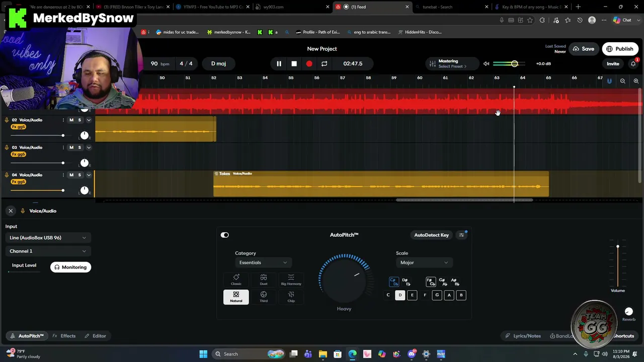Image resolution: width=644 pixels, height=362 pixels.
Task: Select the Big Harmony AutoPitch preset
Action: click(291, 280)
